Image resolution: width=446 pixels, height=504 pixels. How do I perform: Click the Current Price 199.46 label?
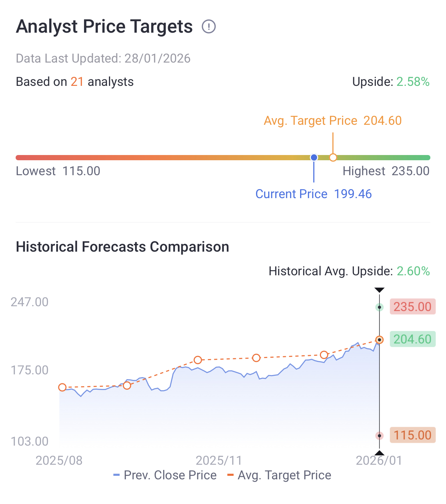tap(313, 194)
